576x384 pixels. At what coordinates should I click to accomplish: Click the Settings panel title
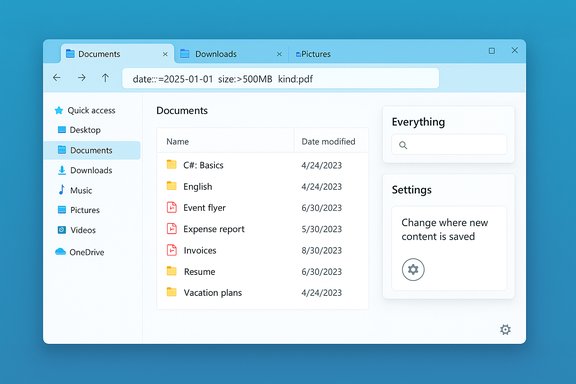click(x=411, y=190)
